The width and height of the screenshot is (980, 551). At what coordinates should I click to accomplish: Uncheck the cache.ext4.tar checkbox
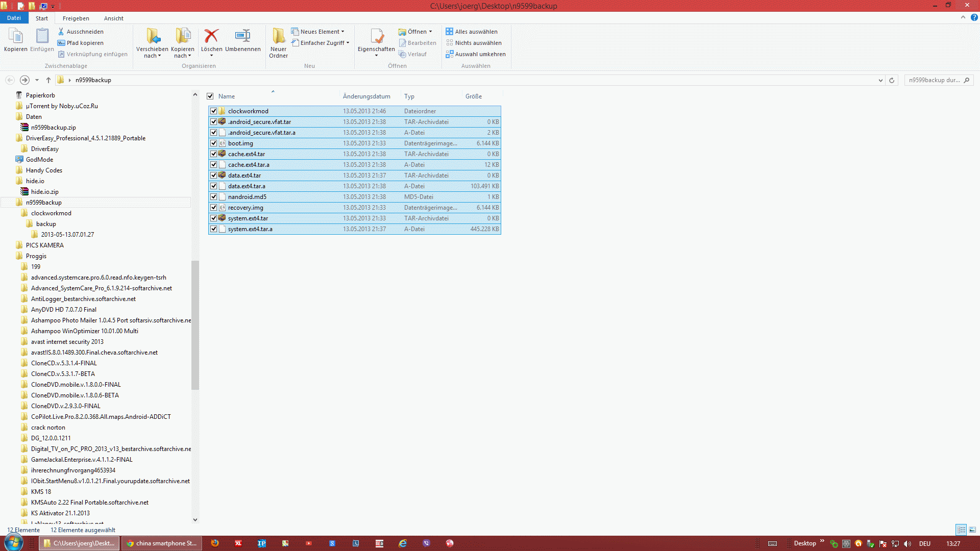point(214,154)
